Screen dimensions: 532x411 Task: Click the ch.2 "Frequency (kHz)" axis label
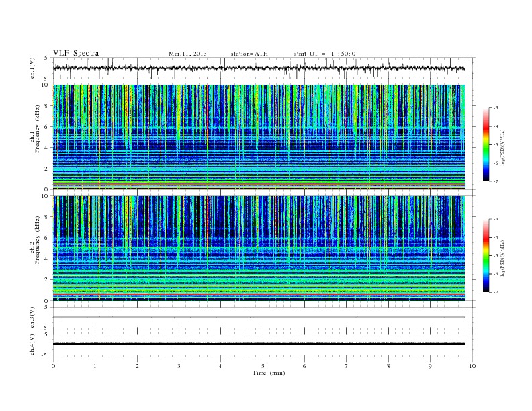coord(38,240)
